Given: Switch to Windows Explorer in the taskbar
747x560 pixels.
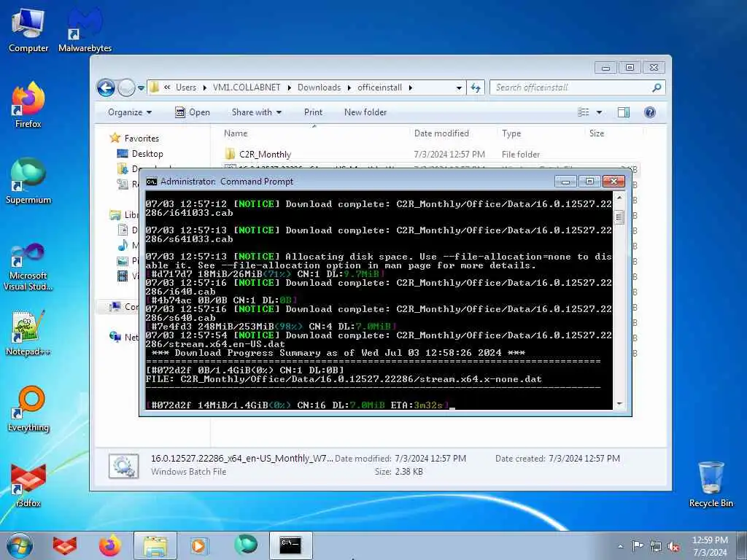Looking at the screenshot, I should pyautogui.click(x=155, y=545).
